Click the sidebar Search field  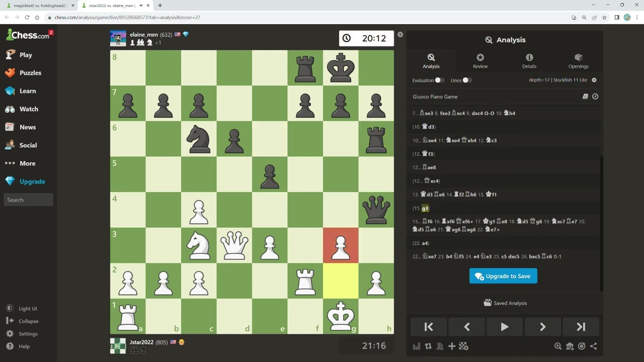(29, 200)
